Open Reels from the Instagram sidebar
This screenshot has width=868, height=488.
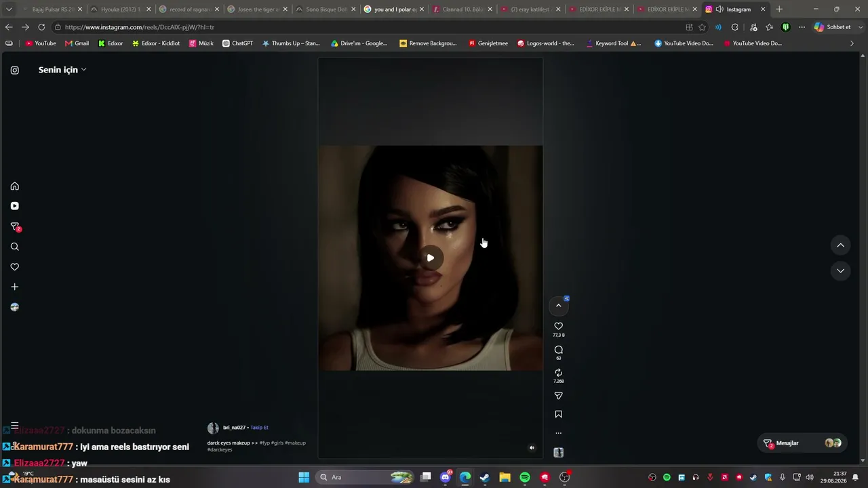[x=15, y=206]
